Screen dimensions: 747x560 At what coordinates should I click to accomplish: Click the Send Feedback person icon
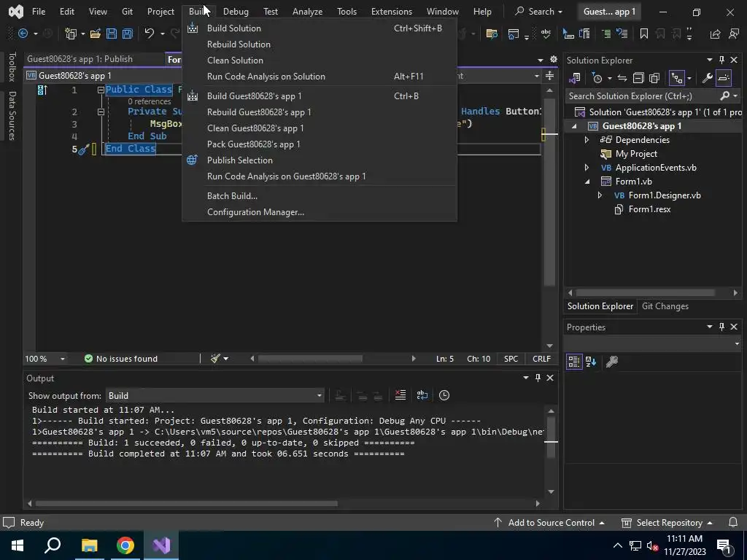tap(734, 34)
